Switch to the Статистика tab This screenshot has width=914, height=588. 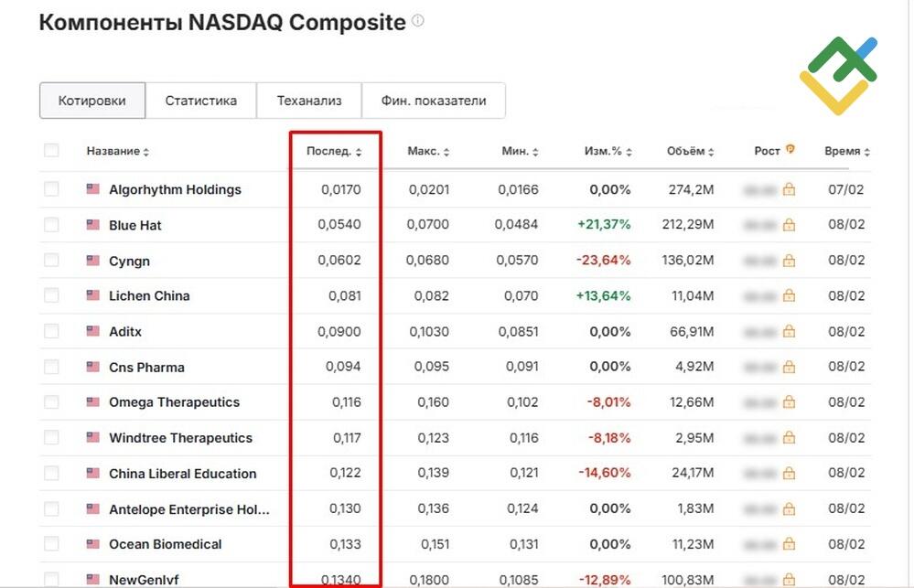pos(200,101)
